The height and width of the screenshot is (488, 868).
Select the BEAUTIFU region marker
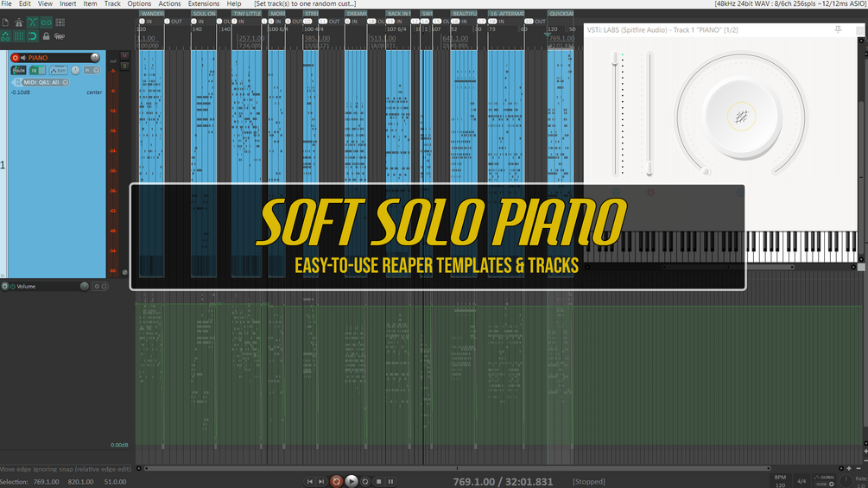pos(464,14)
